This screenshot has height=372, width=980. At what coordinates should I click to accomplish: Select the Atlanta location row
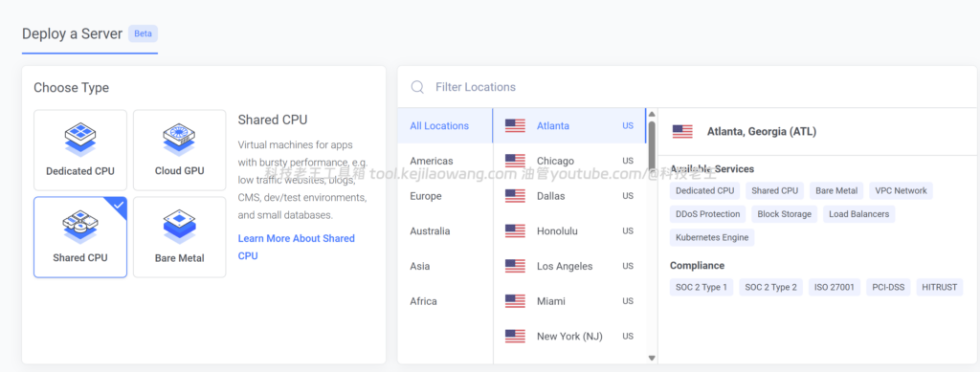pyautogui.click(x=569, y=125)
